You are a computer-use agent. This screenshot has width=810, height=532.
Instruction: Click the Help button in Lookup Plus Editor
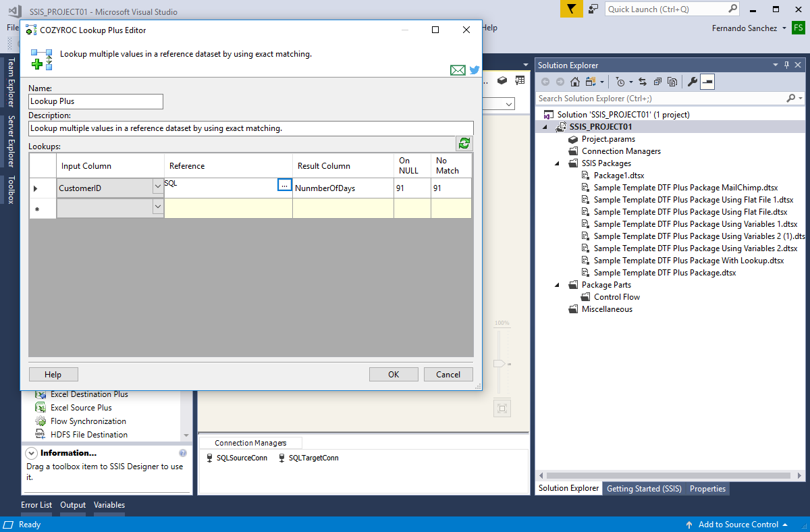(x=53, y=375)
